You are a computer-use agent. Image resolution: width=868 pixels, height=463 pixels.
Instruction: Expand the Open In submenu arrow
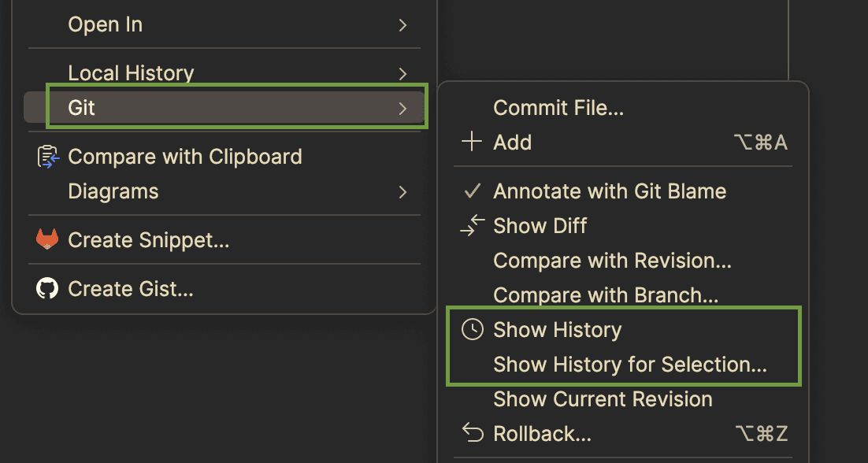tap(403, 25)
